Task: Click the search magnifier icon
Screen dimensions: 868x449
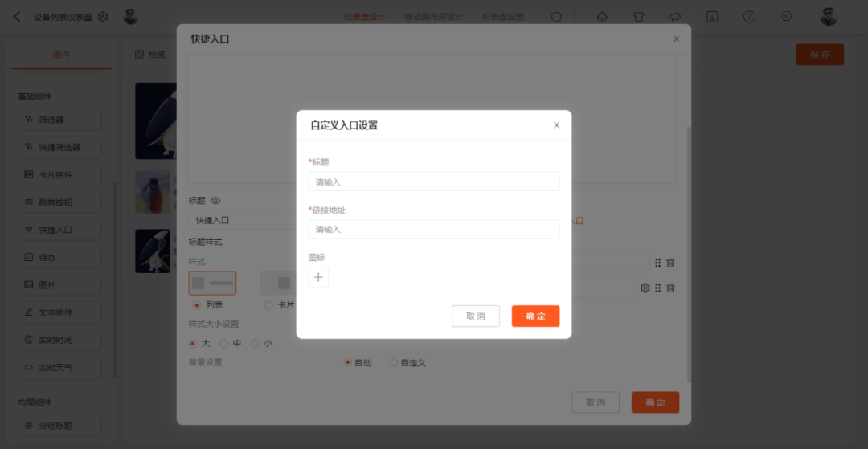Action: coord(556,17)
